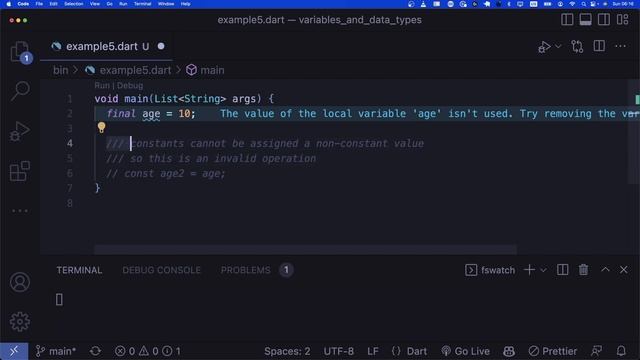Open the Search view in activity bar

(20, 91)
